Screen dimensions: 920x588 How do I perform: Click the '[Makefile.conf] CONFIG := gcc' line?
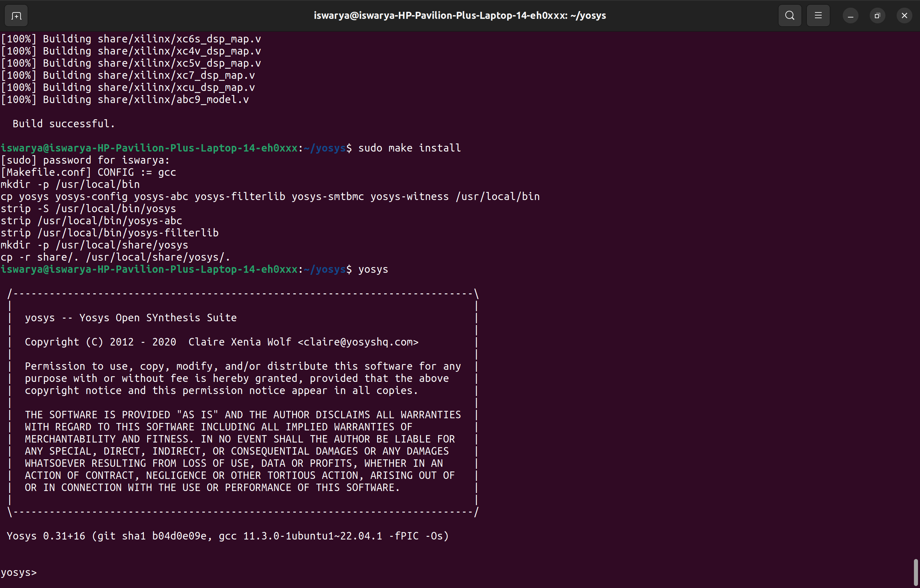point(88,172)
